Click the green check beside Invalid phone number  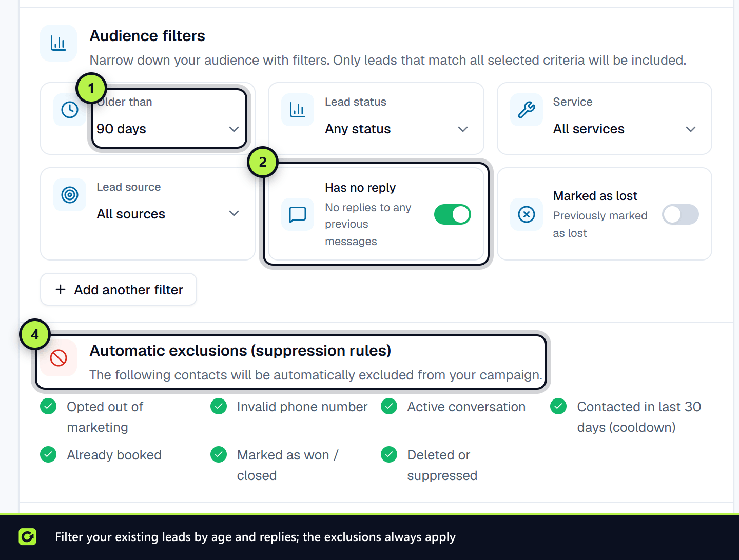pos(219,407)
